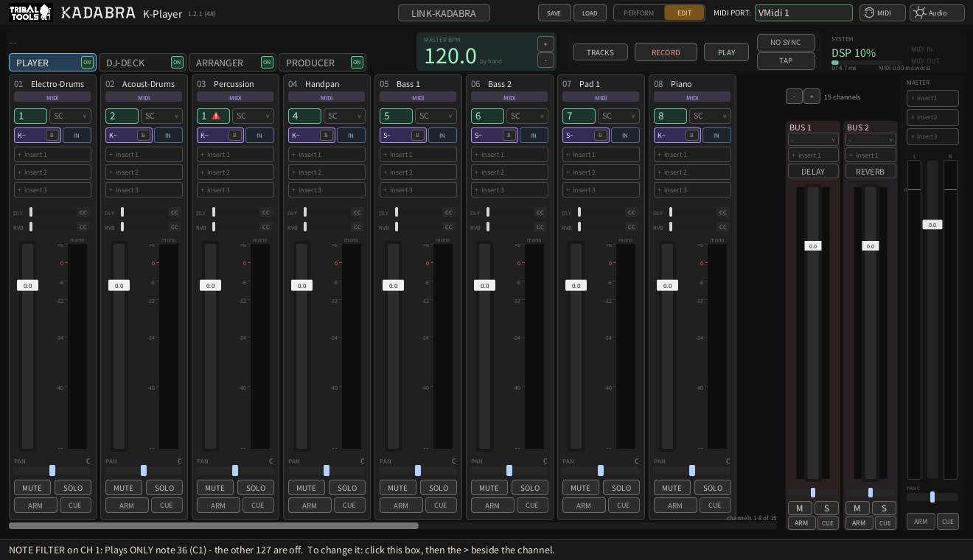The height and width of the screenshot is (560, 973).
Task: Toggle the B button on Electro-Drums K~ slot
Action: coord(52,135)
